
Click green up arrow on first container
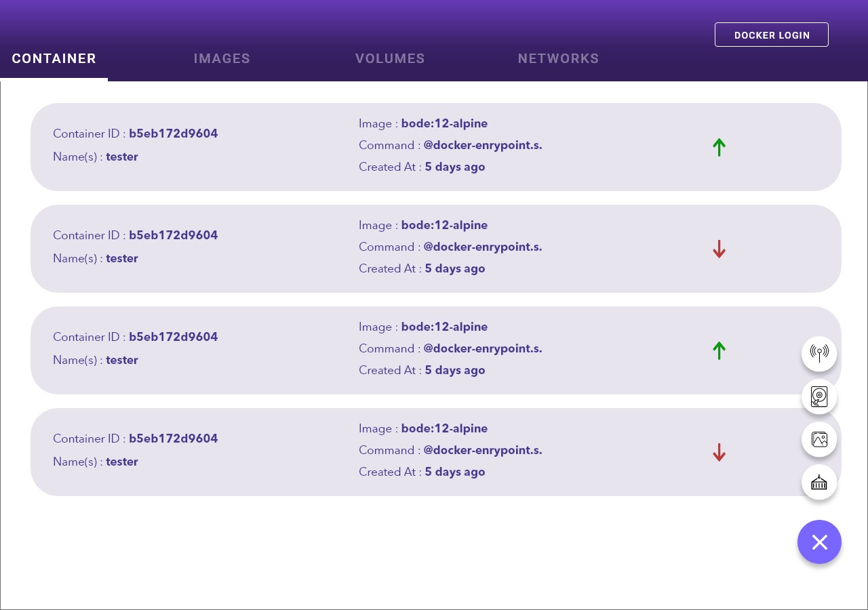pos(719,147)
